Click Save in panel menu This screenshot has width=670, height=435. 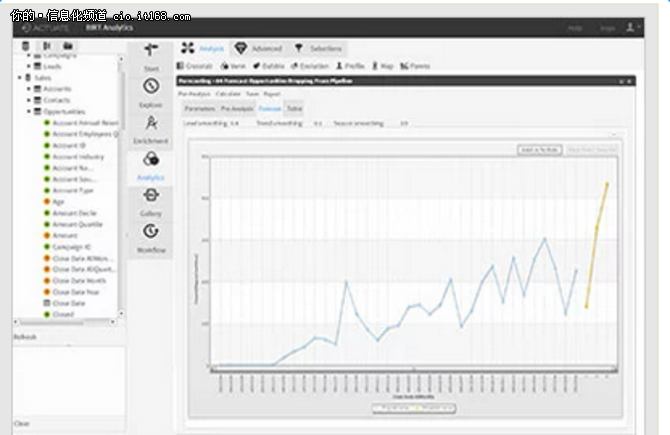(253, 94)
